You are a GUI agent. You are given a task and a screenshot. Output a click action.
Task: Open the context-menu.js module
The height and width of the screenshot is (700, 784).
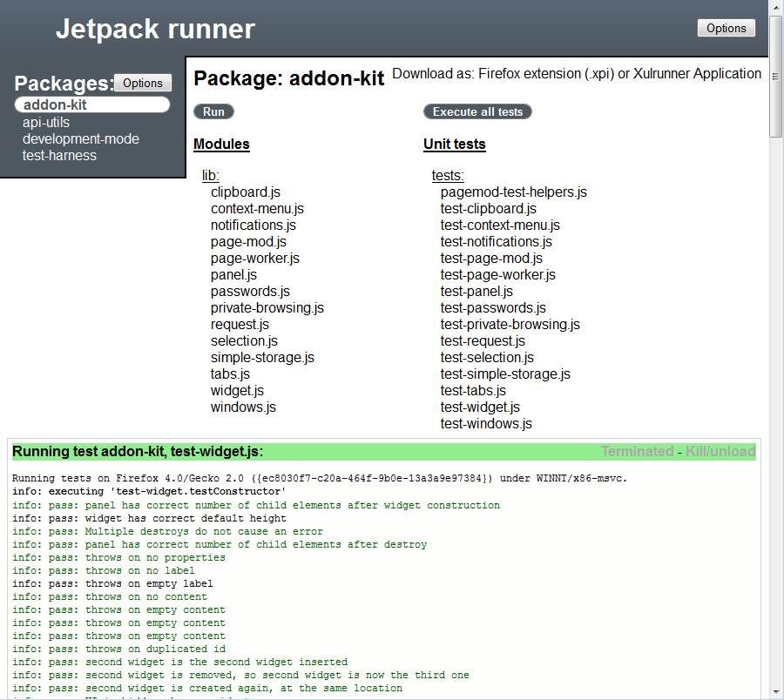[258, 208]
